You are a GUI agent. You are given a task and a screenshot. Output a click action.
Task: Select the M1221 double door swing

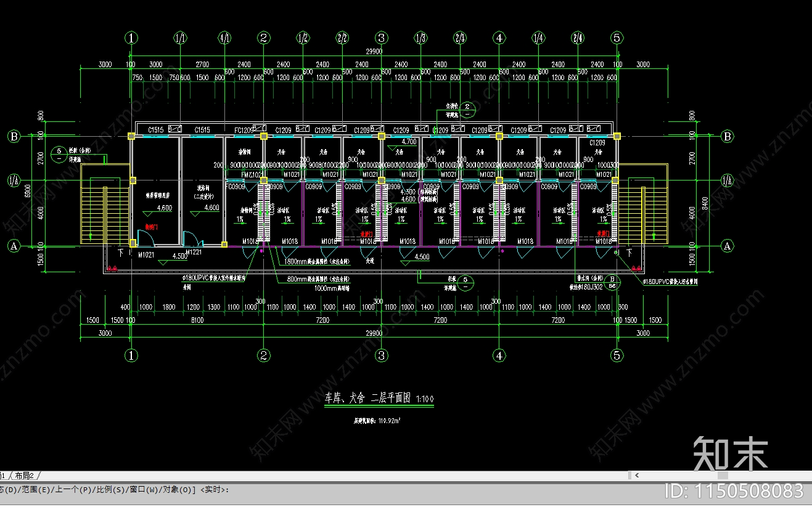192,238
